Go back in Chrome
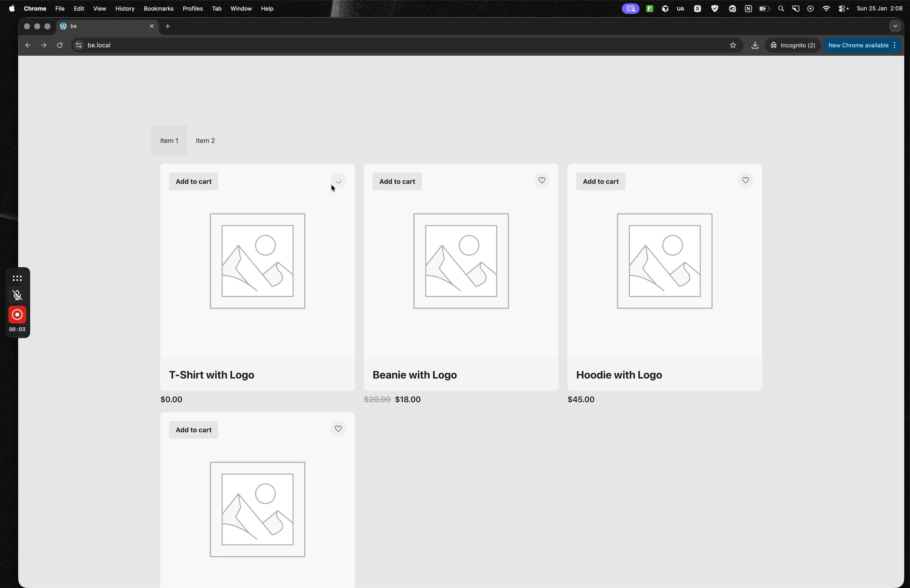This screenshot has height=588, width=910. 27,45
